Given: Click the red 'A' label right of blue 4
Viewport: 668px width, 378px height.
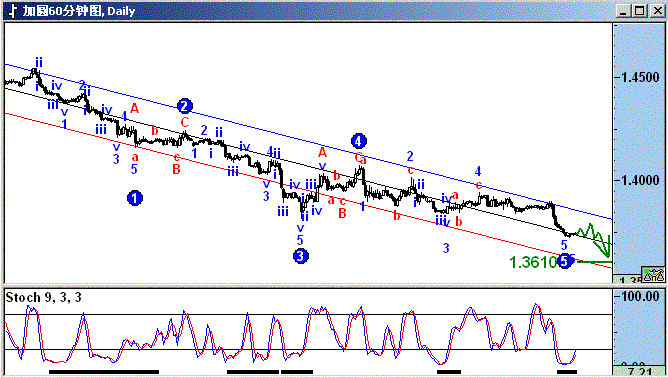Looking at the screenshot, I should [x=135, y=108].
